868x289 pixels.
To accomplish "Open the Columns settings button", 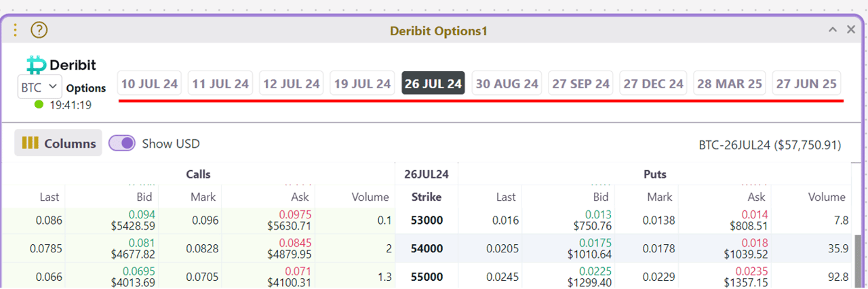I will (58, 143).
